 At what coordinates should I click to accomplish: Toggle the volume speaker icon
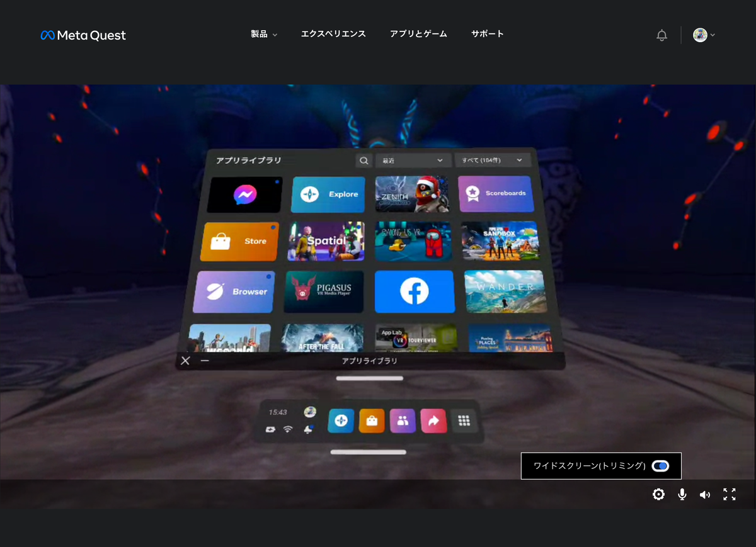click(x=705, y=495)
